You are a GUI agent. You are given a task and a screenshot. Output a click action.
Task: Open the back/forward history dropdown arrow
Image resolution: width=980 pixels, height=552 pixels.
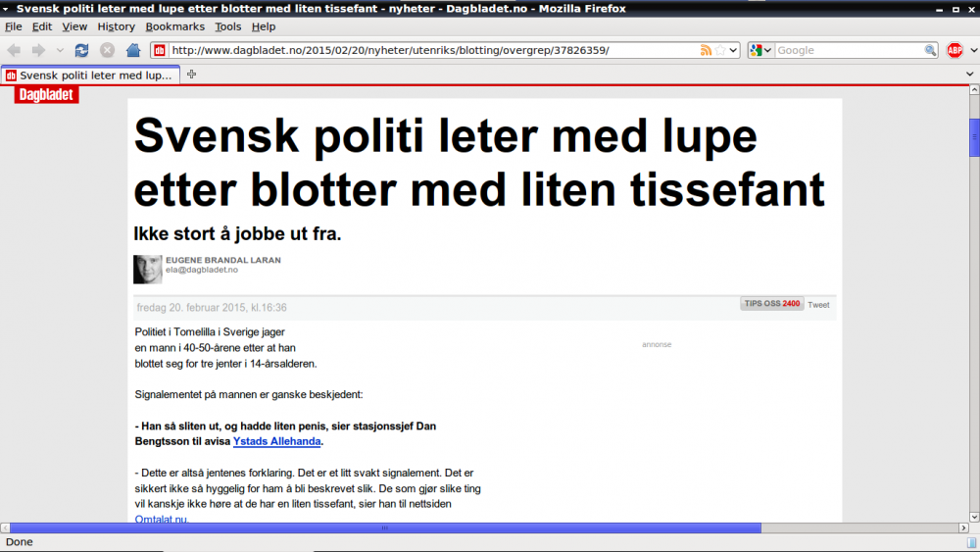(60, 50)
